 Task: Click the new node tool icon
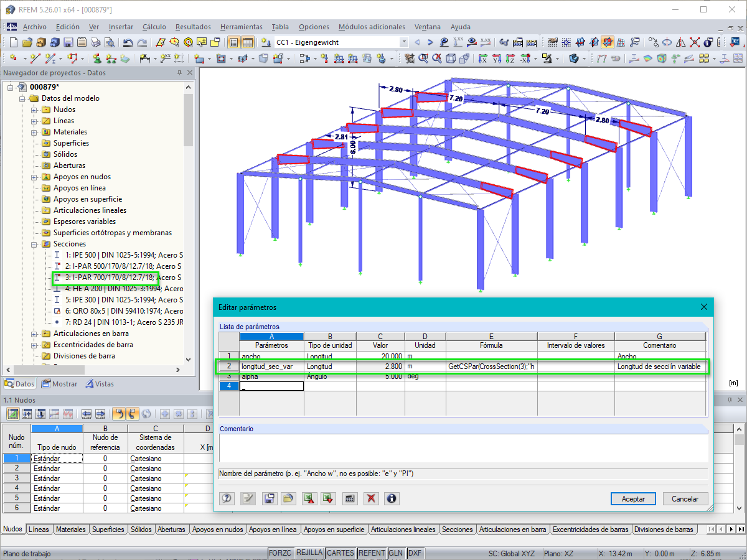point(14,58)
